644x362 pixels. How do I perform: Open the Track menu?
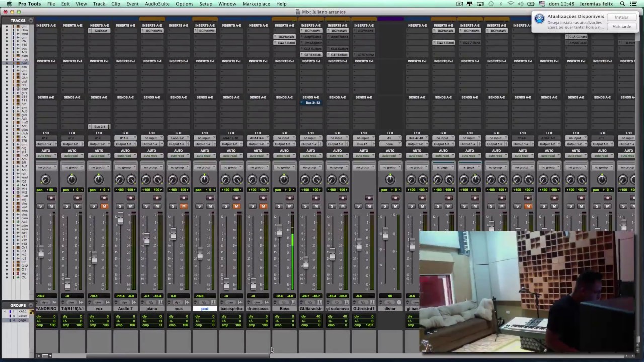tap(99, 4)
